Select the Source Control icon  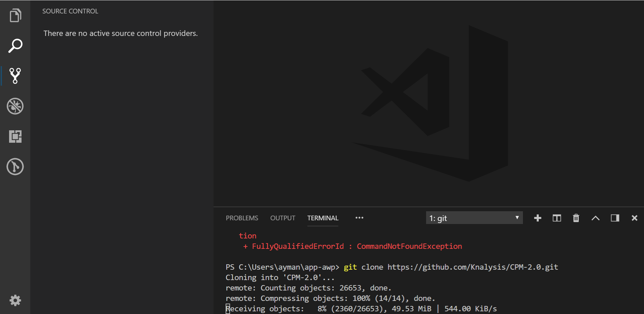tap(15, 76)
